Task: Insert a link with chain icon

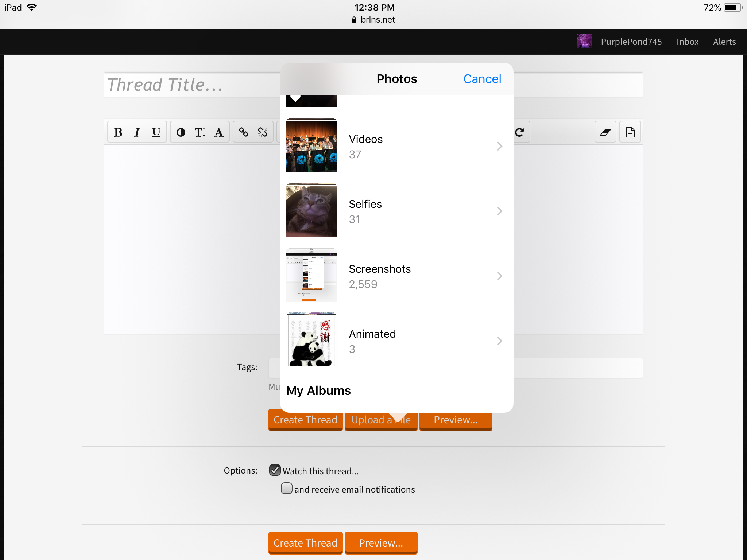Action: point(244,132)
